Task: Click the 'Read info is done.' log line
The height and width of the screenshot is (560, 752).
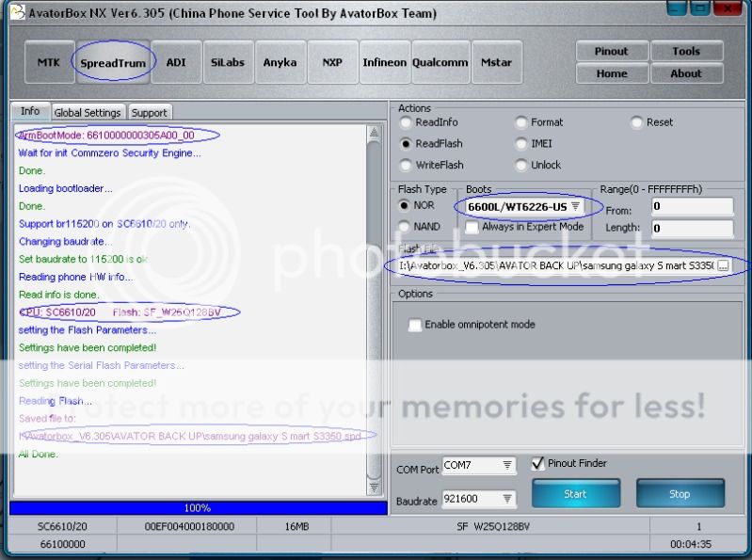Action: point(58,295)
